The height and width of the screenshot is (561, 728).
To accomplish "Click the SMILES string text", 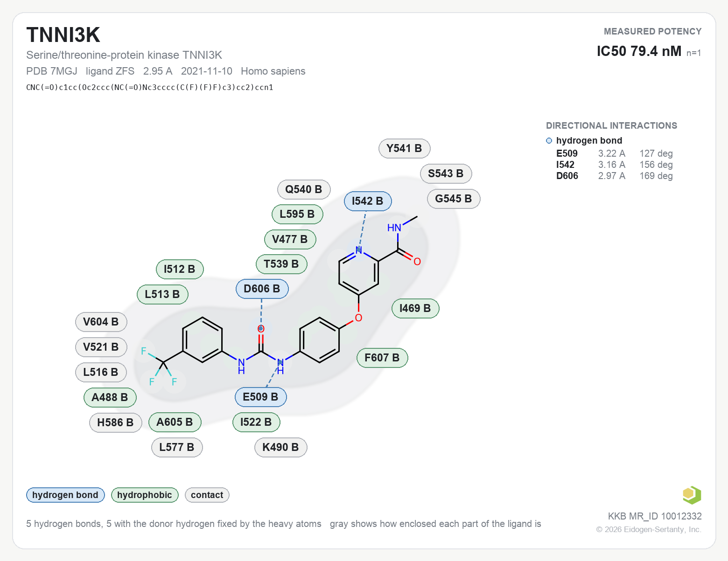I will point(150,87).
